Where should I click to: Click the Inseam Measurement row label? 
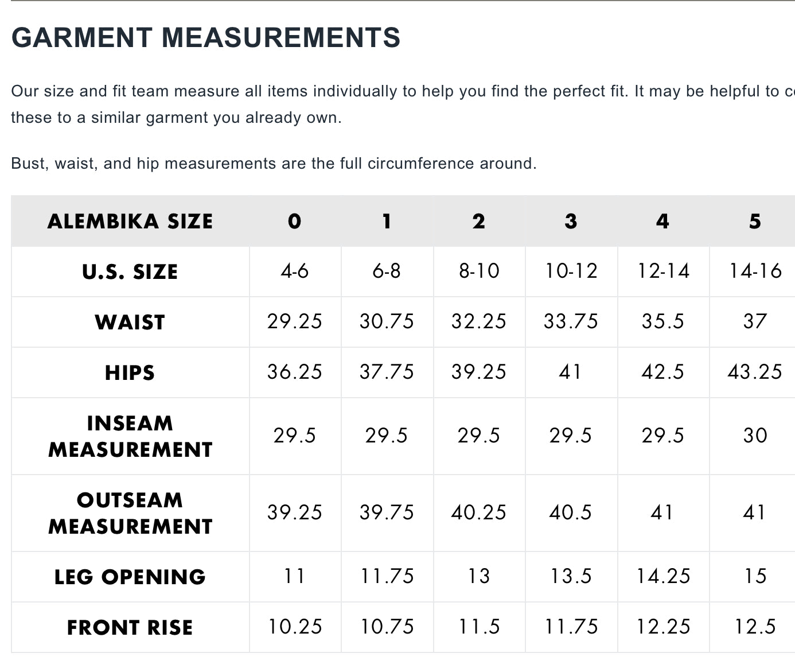click(130, 436)
